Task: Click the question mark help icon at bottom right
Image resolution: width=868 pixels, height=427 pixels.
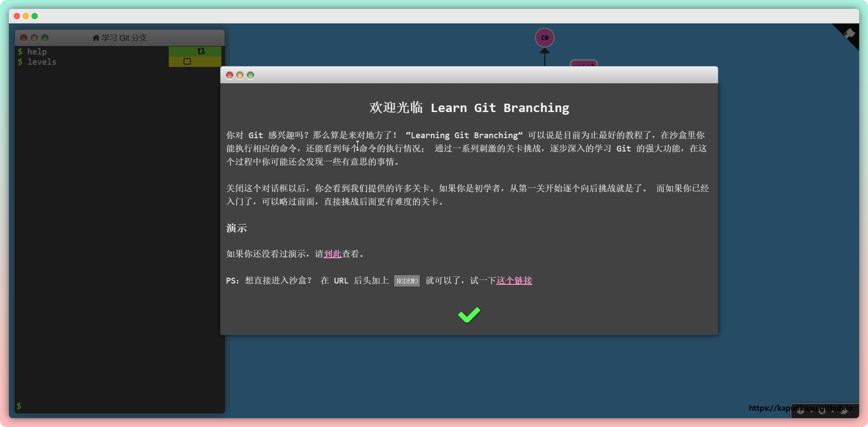Action: (801, 411)
